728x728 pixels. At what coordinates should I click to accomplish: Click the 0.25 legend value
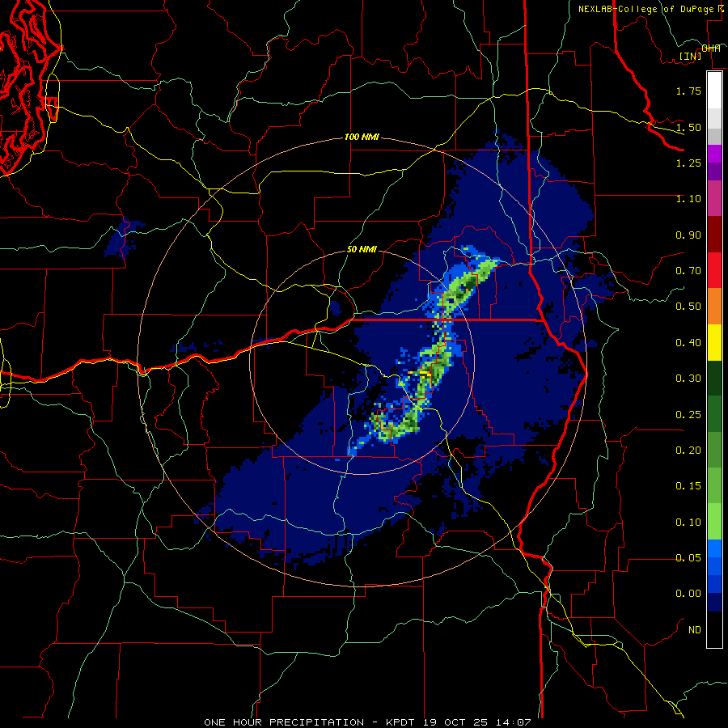coord(688,415)
